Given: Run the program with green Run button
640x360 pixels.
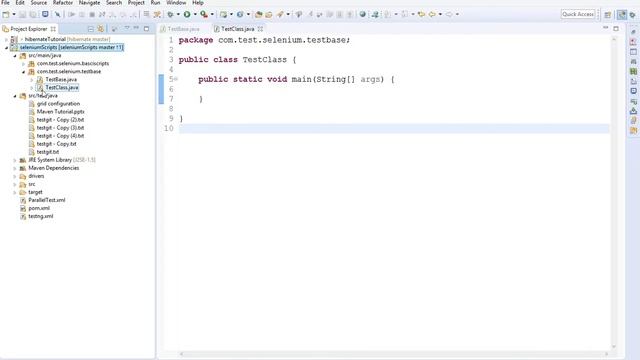Looking at the screenshot, I should (187, 14).
